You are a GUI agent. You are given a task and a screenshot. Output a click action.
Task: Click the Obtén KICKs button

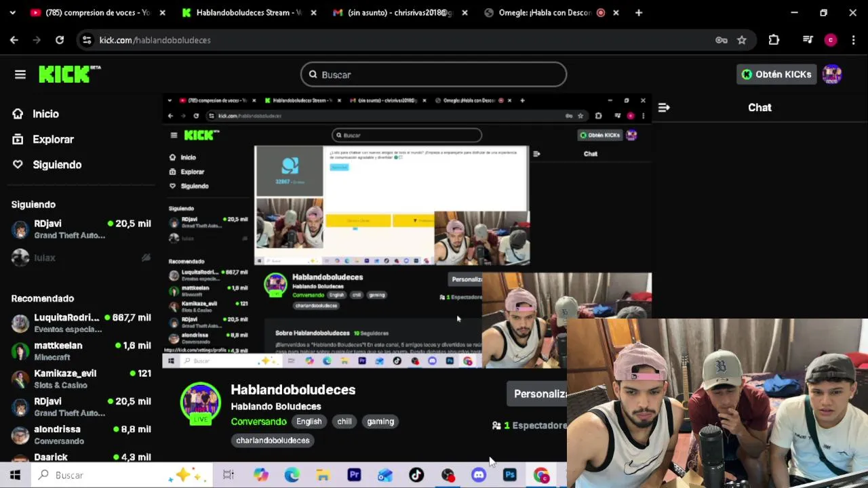pos(776,75)
